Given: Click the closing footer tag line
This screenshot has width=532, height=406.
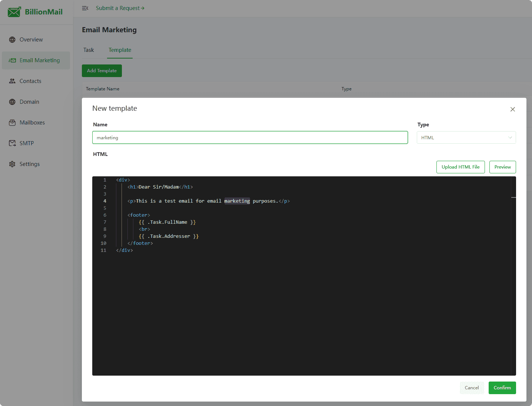Looking at the screenshot, I should click(140, 243).
